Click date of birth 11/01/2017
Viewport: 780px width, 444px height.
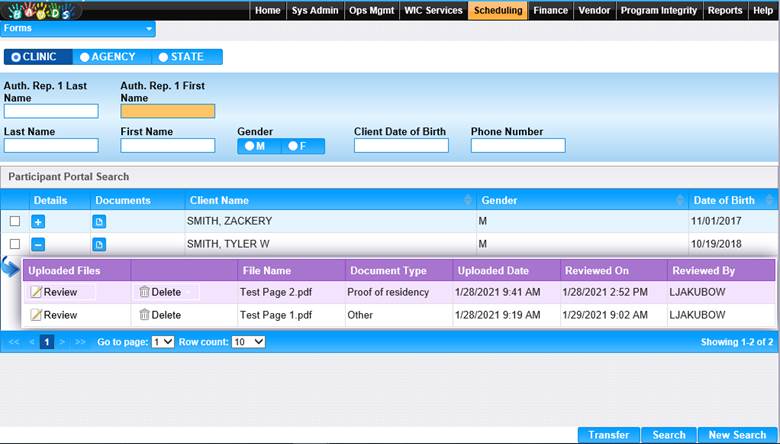point(716,221)
